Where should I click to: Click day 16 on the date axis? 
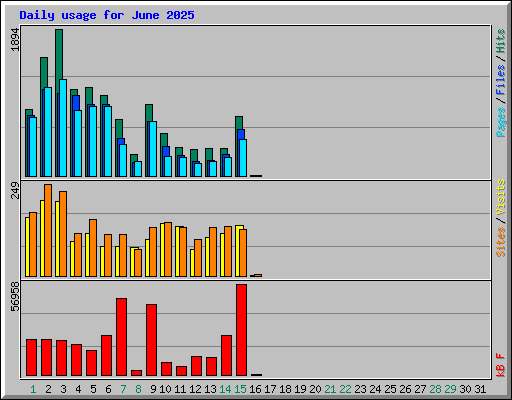tap(255, 389)
